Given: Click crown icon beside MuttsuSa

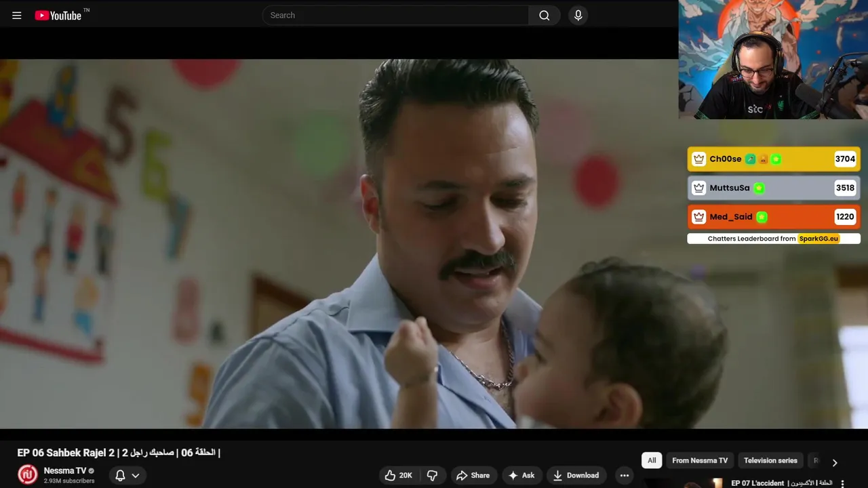Looking at the screenshot, I should (x=698, y=188).
